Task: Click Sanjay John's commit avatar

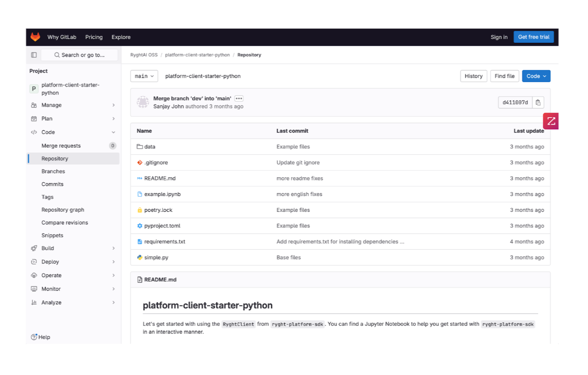Action: click(x=143, y=102)
